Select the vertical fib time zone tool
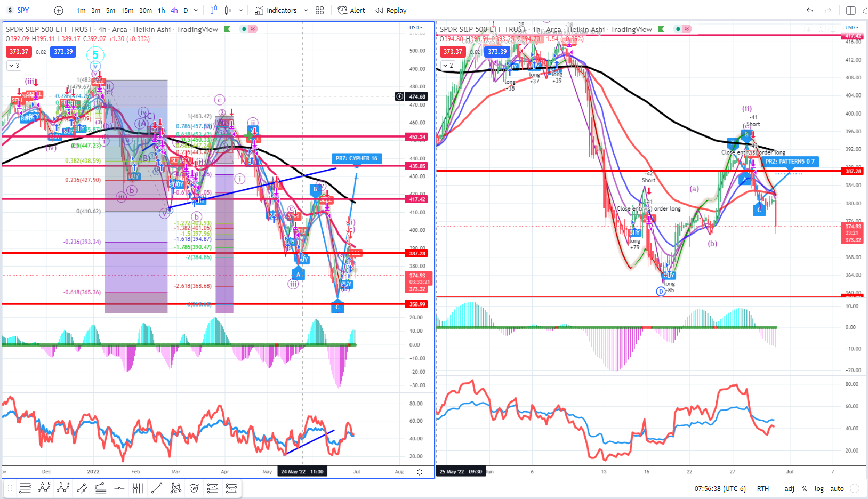This screenshot has width=868, height=499. pos(138,488)
